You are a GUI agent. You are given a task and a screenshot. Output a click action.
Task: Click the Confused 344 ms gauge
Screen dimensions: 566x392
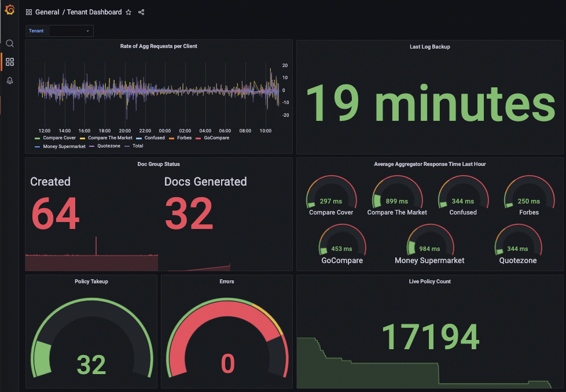(x=463, y=193)
